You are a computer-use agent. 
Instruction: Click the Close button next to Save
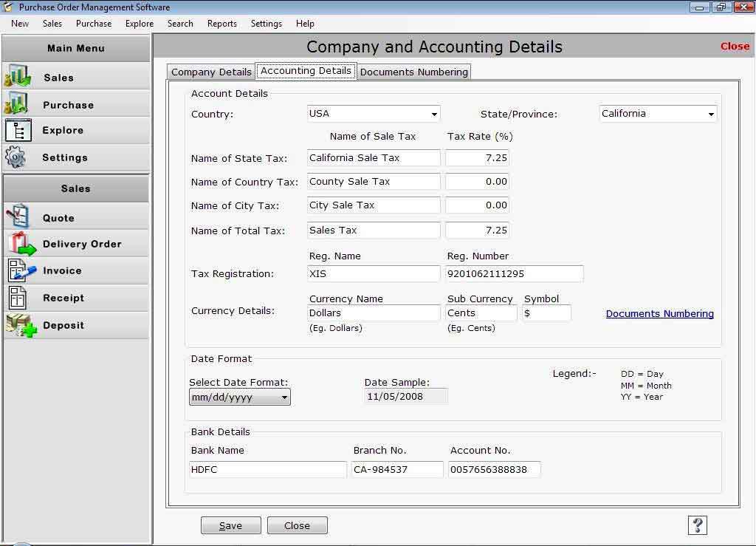pyautogui.click(x=297, y=525)
